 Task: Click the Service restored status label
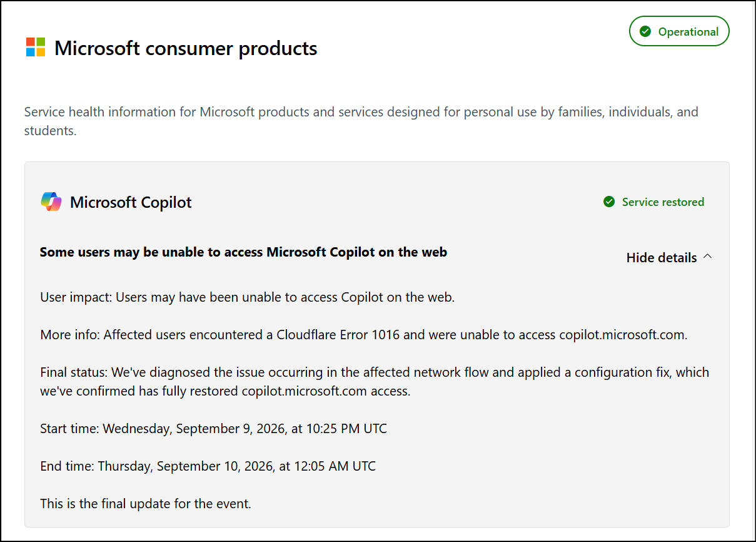(663, 202)
